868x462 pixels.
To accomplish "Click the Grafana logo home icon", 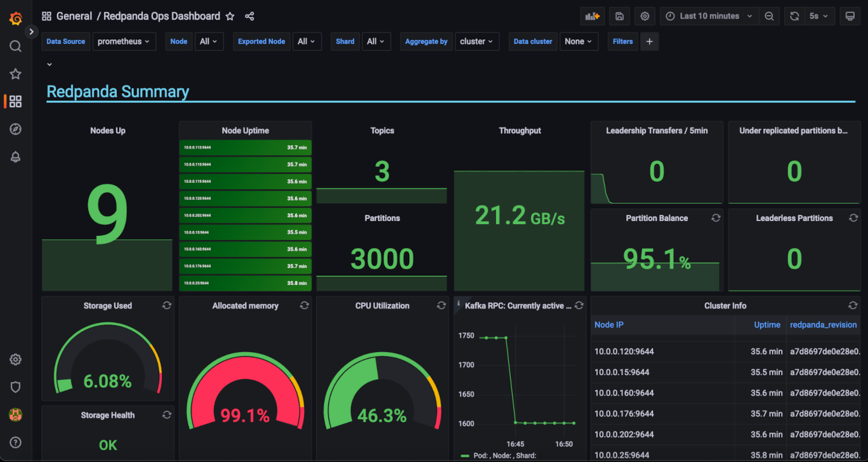I will click(16, 19).
